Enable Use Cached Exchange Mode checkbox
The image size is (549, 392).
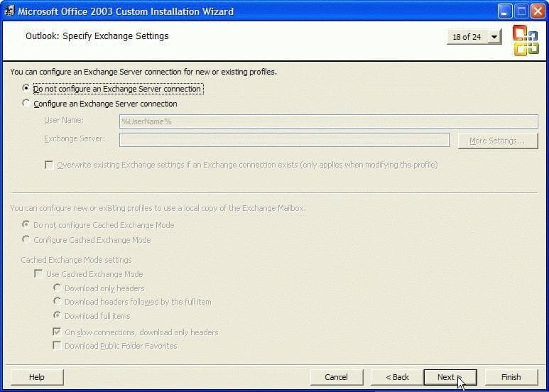click(38, 273)
